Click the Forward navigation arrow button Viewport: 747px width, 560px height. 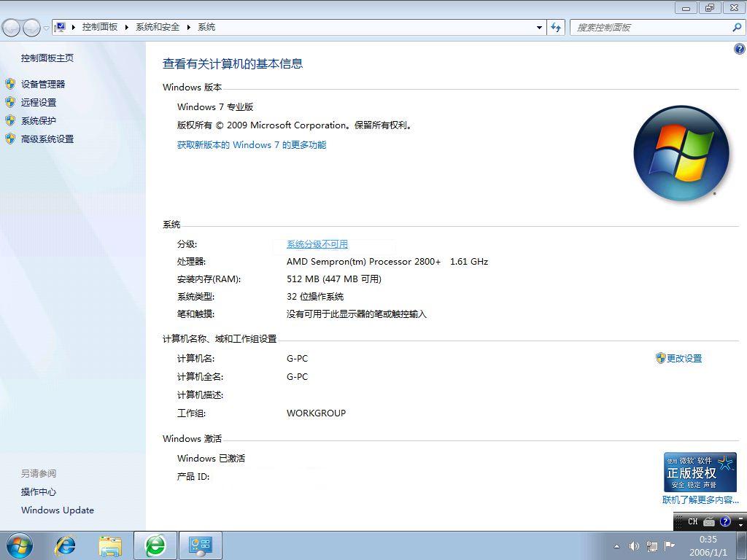pyautogui.click(x=31, y=28)
